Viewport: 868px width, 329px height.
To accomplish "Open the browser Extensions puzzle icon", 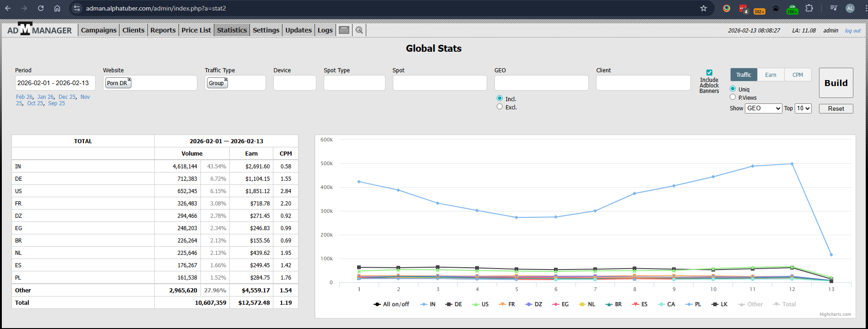I will [x=809, y=8].
